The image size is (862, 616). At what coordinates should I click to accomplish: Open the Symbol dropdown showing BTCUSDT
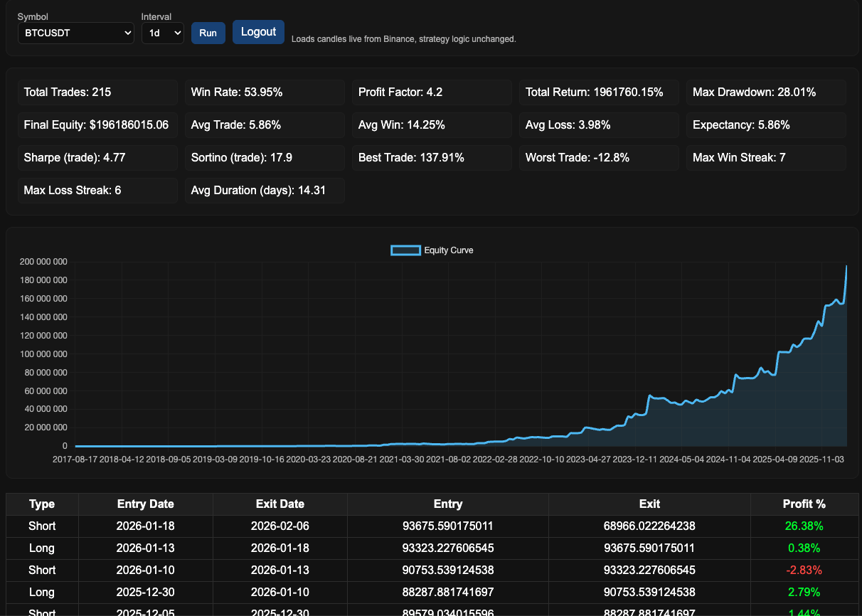coord(75,33)
